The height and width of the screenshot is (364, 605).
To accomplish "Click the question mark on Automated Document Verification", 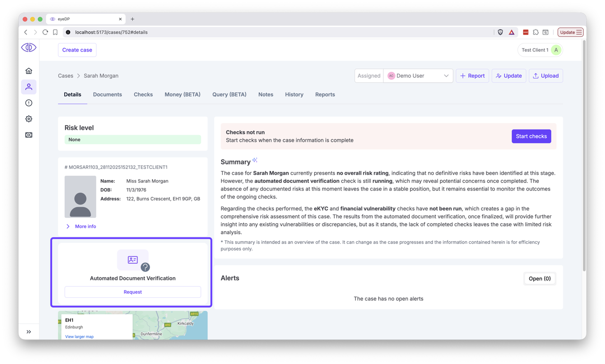I will coord(145,267).
